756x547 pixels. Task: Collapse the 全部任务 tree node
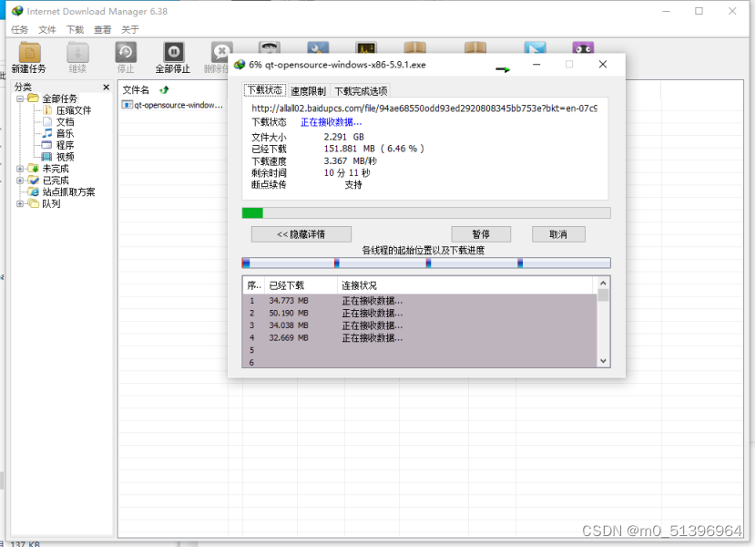point(20,99)
